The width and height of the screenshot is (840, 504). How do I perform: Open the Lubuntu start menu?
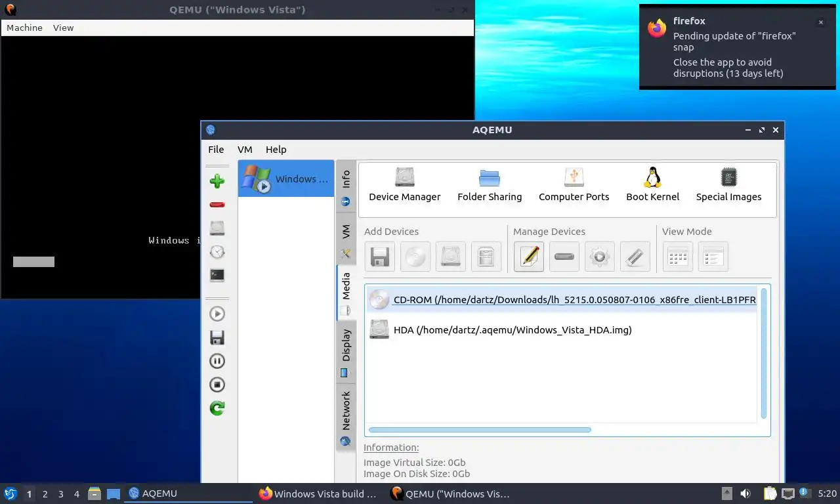tap(10, 493)
